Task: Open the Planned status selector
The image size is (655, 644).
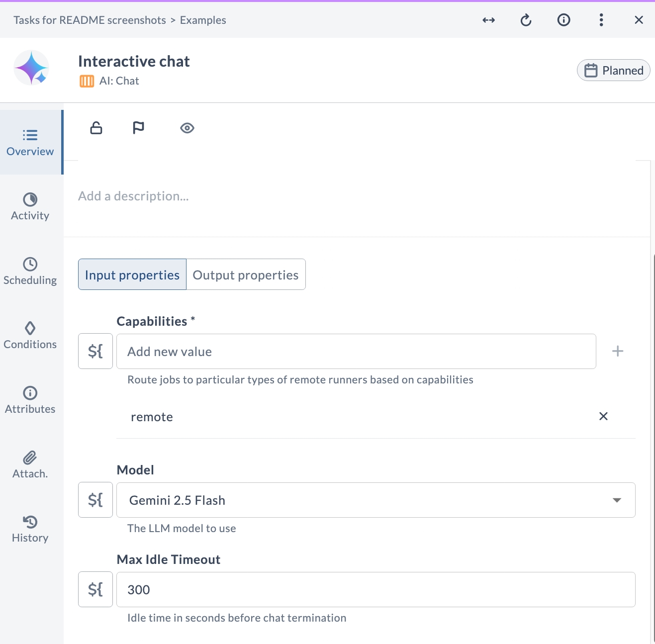Action: point(613,70)
